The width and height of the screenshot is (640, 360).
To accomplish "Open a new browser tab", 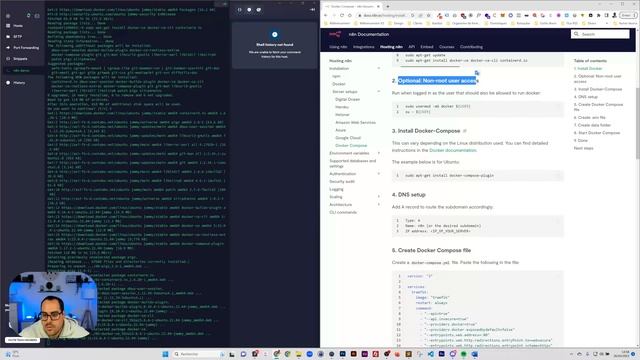I will [x=388, y=6].
